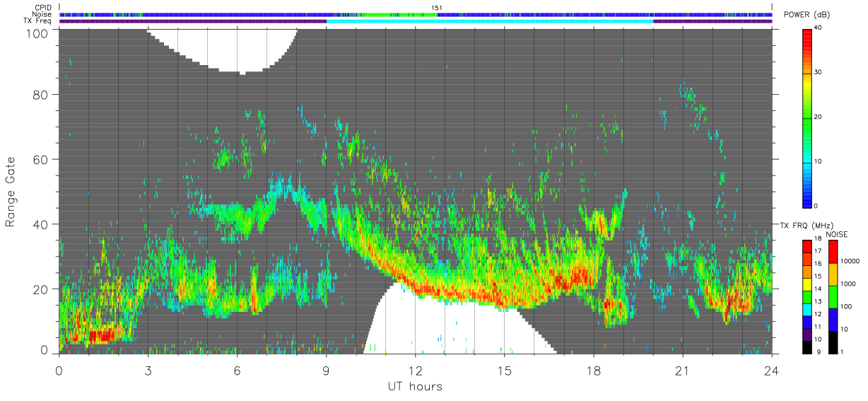
Task: Click the CPID label at top left
Action: (43, 8)
